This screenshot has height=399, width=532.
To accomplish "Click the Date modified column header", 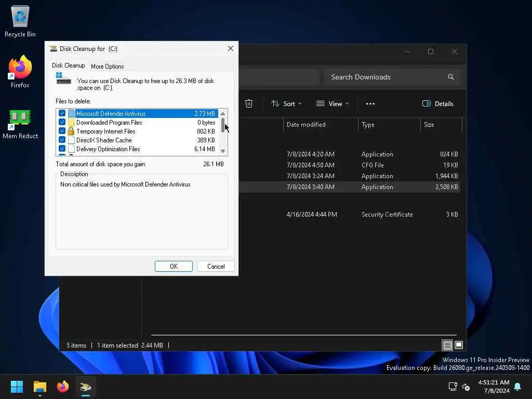I will click(x=320, y=125).
